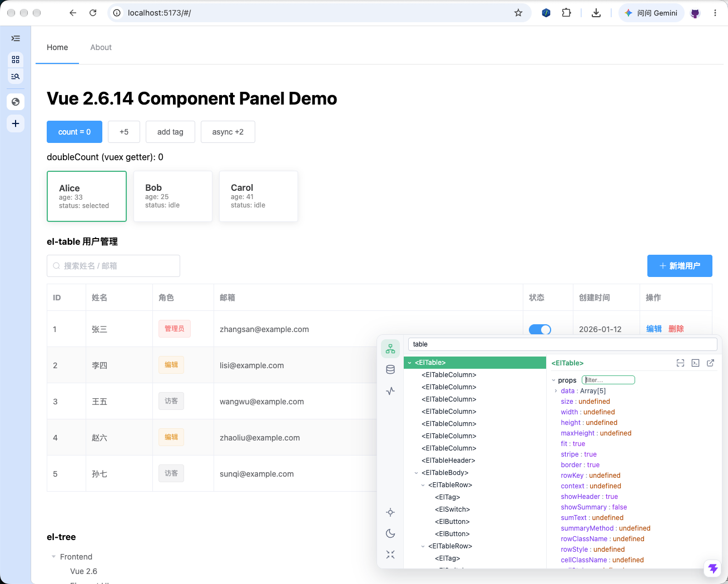Click the async +2 button
728x584 pixels.
click(228, 132)
